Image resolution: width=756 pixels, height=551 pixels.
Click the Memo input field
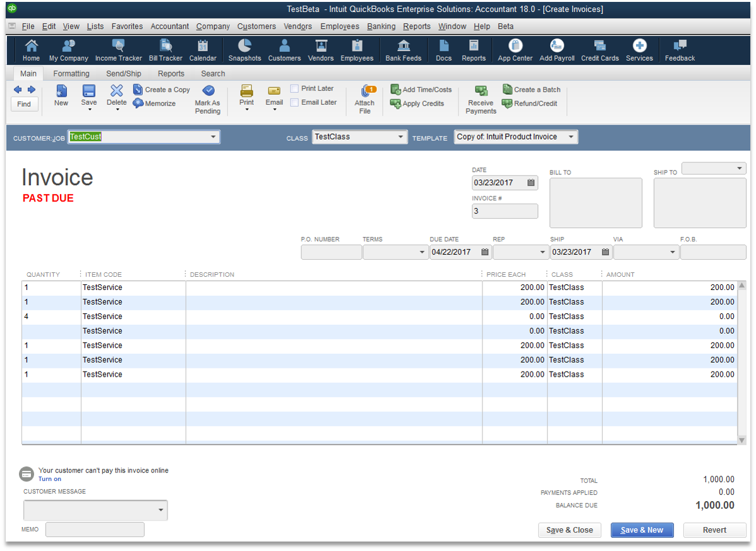click(x=95, y=530)
